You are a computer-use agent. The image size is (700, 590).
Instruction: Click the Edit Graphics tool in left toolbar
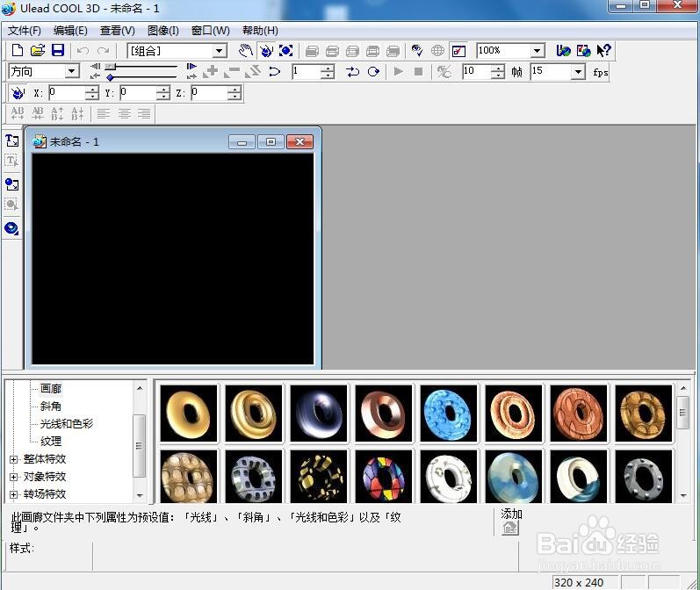click(11, 205)
